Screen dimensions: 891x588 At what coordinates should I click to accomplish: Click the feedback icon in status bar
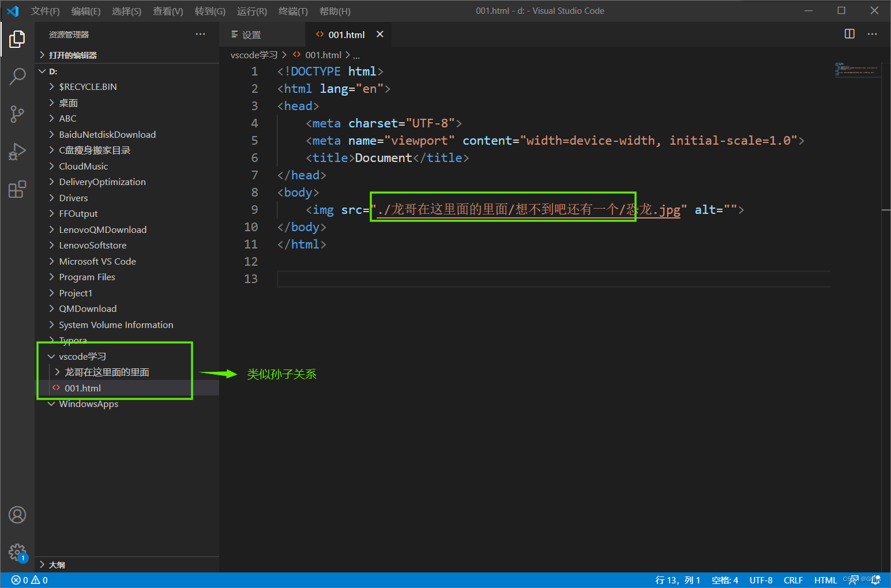coord(852,580)
